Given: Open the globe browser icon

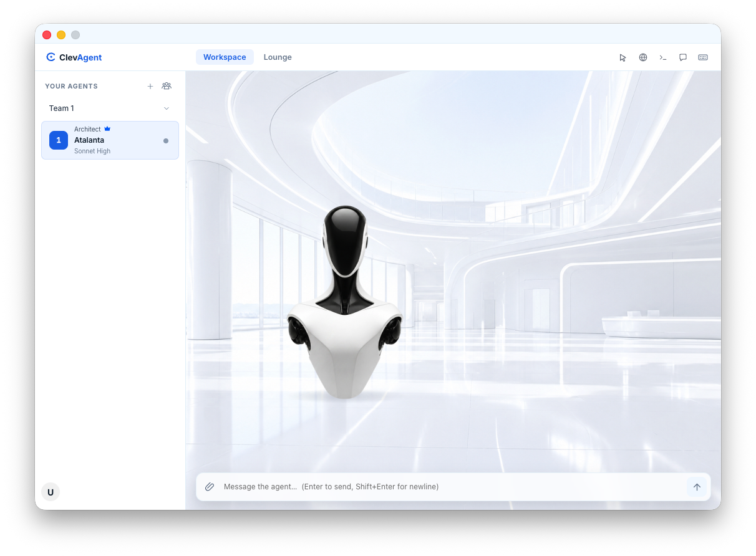Looking at the screenshot, I should (643, 57).
